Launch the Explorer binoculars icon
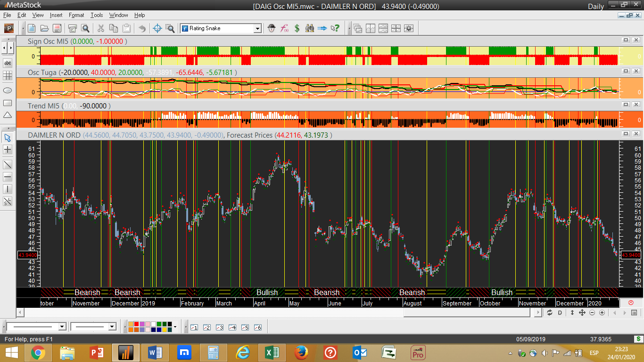 (x=310, y=28)
